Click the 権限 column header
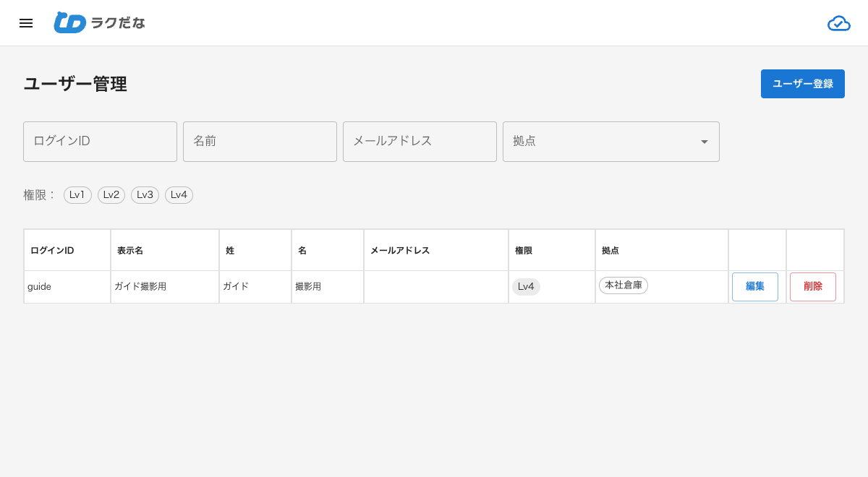This screenshot has width=868, height=477. coord(552,251)
